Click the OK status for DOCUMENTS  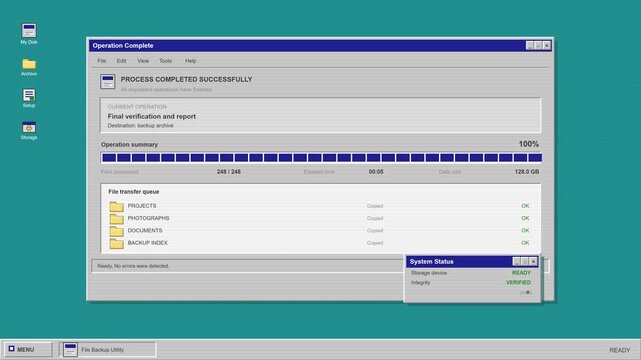(x=525, y=230)
